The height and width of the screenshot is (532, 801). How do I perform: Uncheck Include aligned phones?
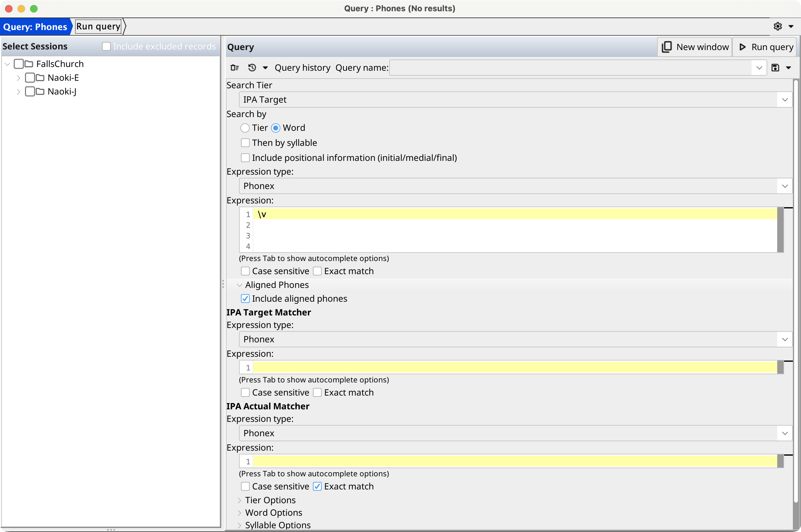pyautogui.click(x=245, y=299)
